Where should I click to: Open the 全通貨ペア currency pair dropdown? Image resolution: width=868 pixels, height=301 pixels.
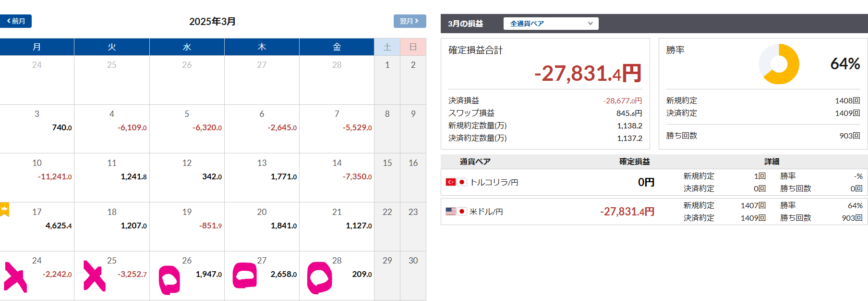[551, 24]
